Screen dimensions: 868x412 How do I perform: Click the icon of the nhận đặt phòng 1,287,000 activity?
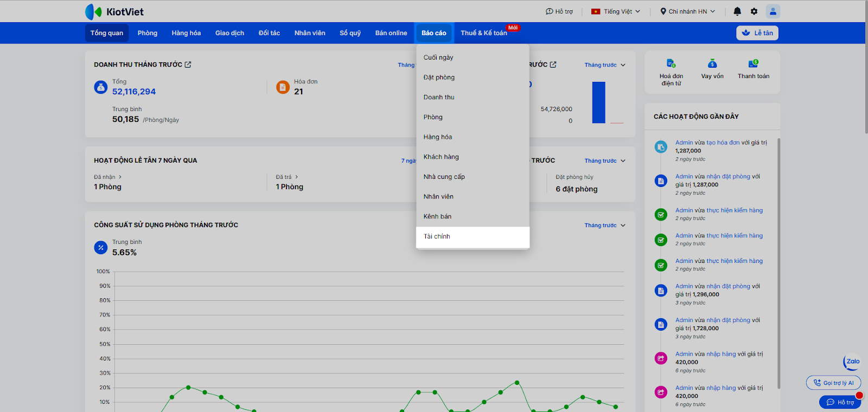coord(661,181)
